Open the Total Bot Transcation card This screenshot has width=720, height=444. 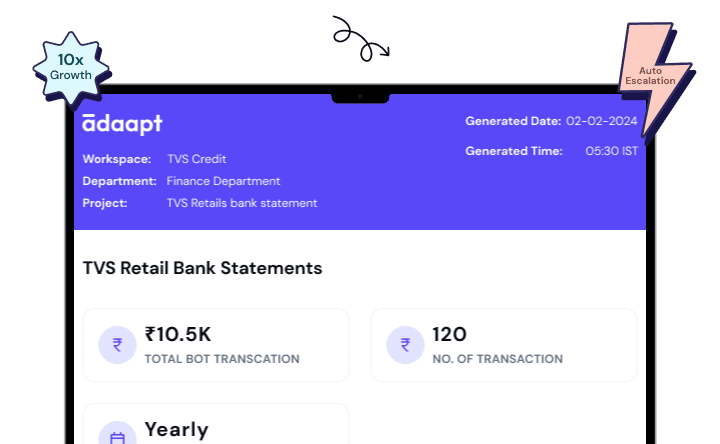pyautogui.click(x=216, y=345)
